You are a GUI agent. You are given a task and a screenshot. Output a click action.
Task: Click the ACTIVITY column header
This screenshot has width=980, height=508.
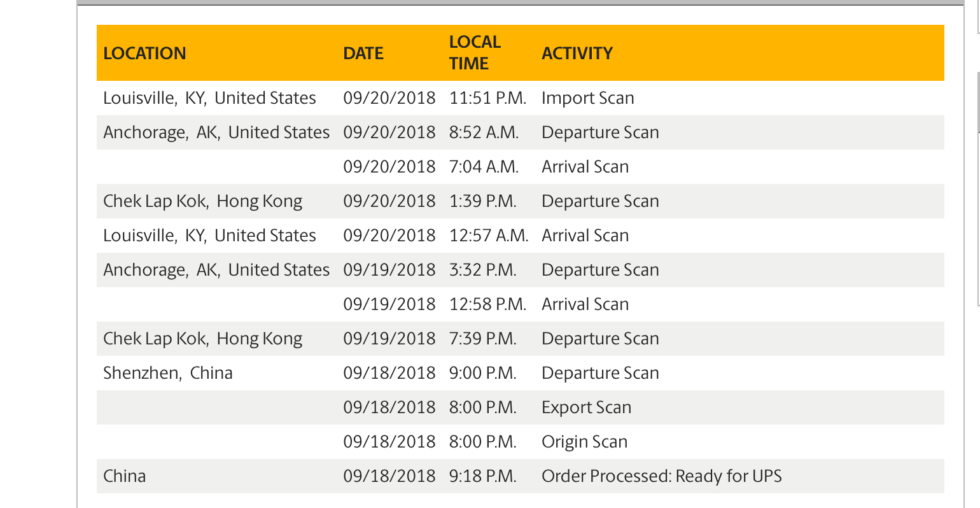tap(577, 53)
